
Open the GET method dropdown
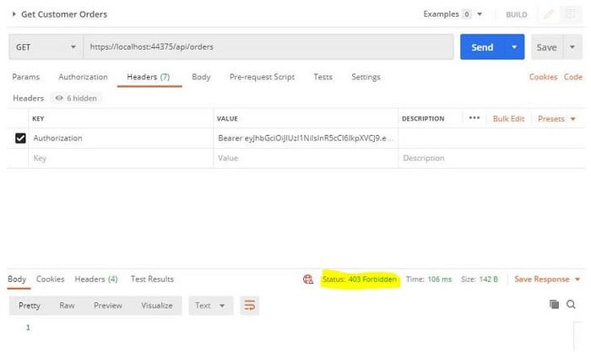[46, 47]
